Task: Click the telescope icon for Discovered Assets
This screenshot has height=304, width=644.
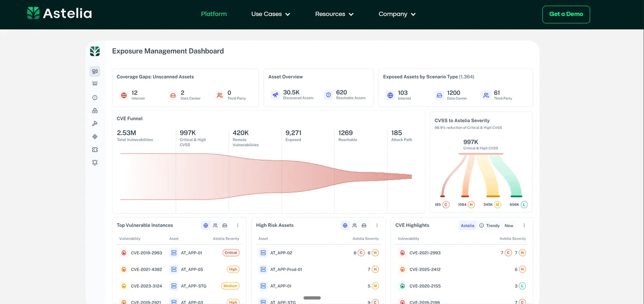Action: tap(275, 95)
